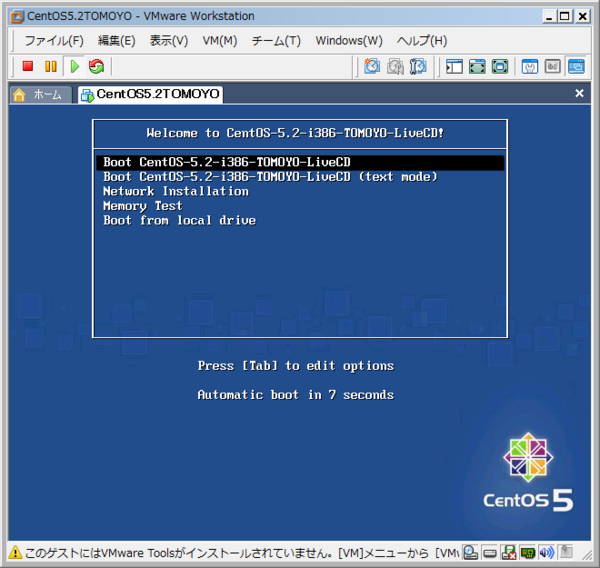Show the appliance view icon
Image resolution: width=600 pixels, height=568 pixels.
(553, 67)
